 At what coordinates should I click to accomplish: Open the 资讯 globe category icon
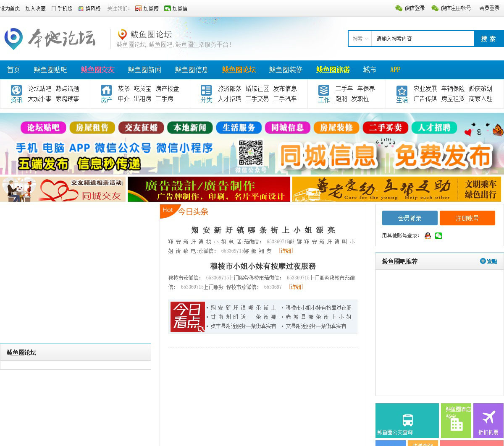(x=16, y=91)
